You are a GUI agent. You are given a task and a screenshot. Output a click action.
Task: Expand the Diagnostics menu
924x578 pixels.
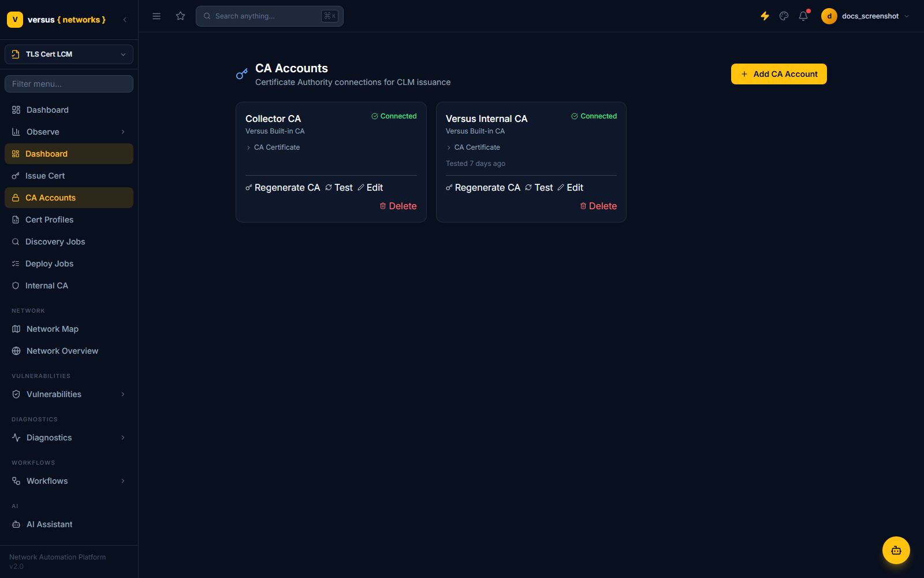click(69, 438)
